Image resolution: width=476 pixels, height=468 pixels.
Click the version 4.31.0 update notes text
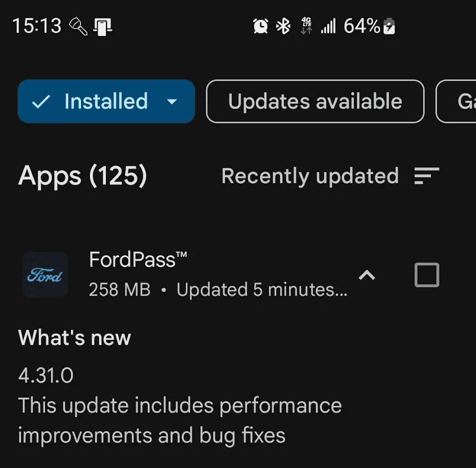pyautogui.click(x=47, y=374)
